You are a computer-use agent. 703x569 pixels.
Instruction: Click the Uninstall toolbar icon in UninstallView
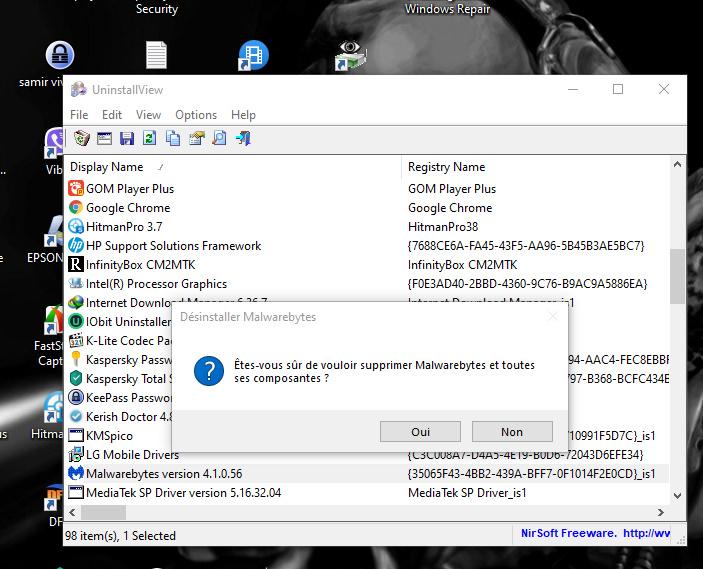pyautogui.click(x=81, y=138)
